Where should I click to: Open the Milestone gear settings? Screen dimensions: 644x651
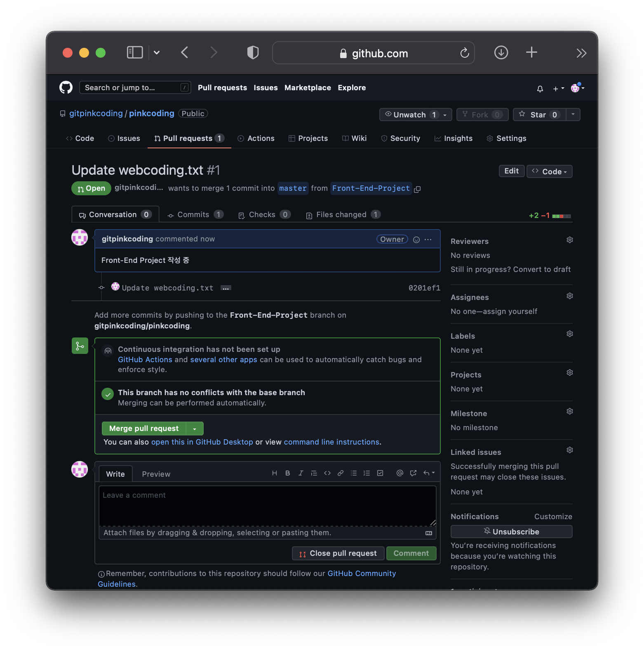tap(570, 411)
